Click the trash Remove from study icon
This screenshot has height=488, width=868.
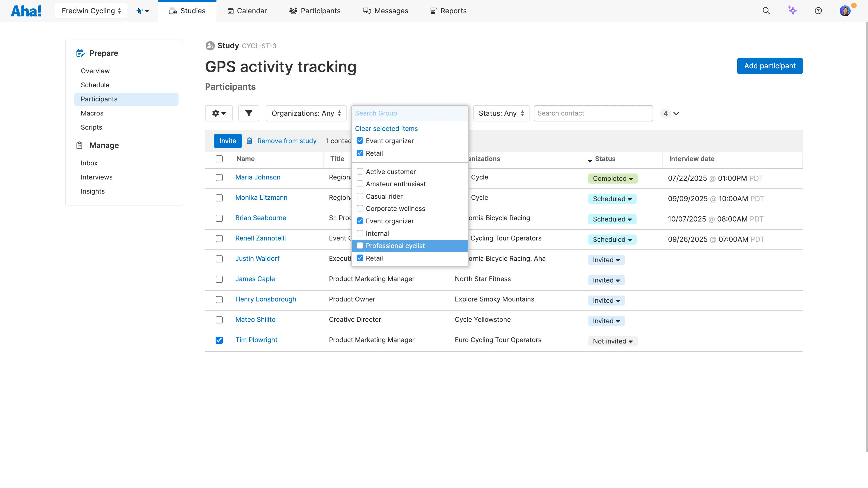(249, 141)
